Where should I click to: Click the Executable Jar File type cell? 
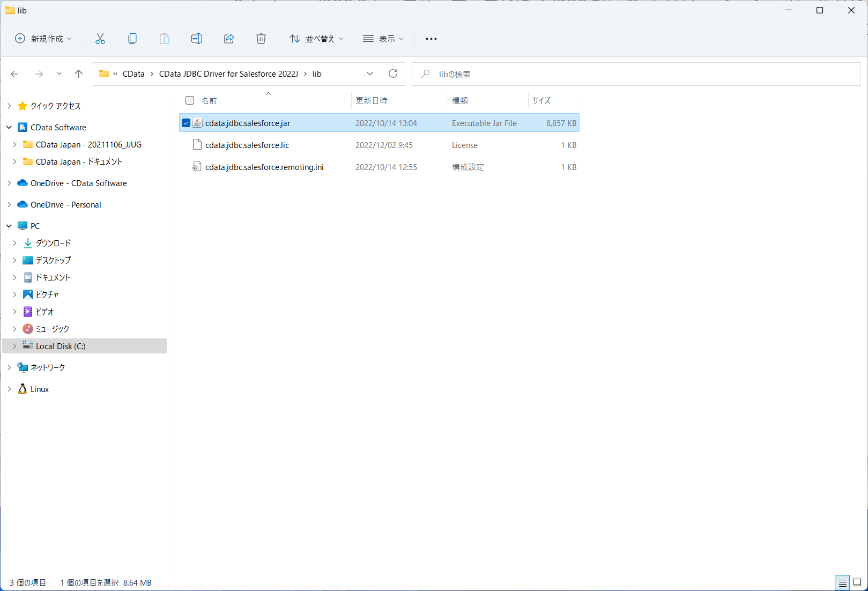tap(484, 123)
